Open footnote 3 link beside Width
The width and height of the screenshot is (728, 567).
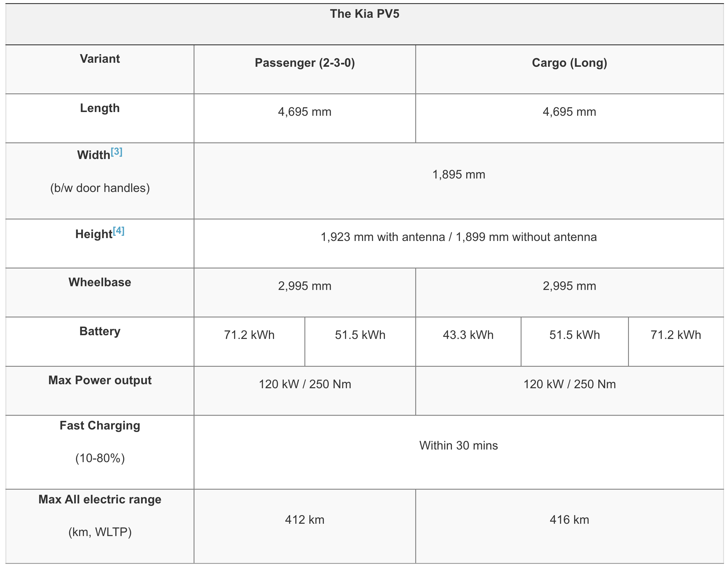[116, 152]
